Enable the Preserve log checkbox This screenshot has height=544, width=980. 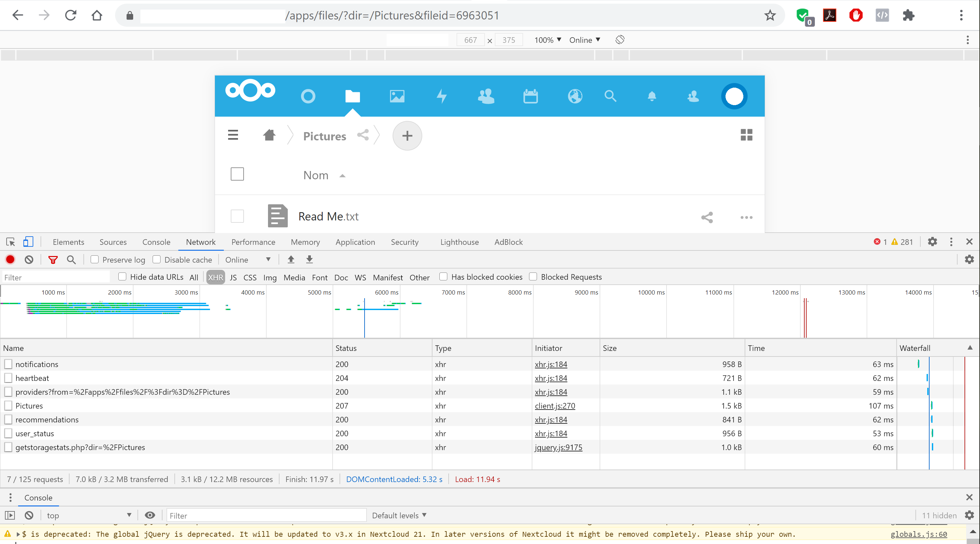(x=95, y=259)
